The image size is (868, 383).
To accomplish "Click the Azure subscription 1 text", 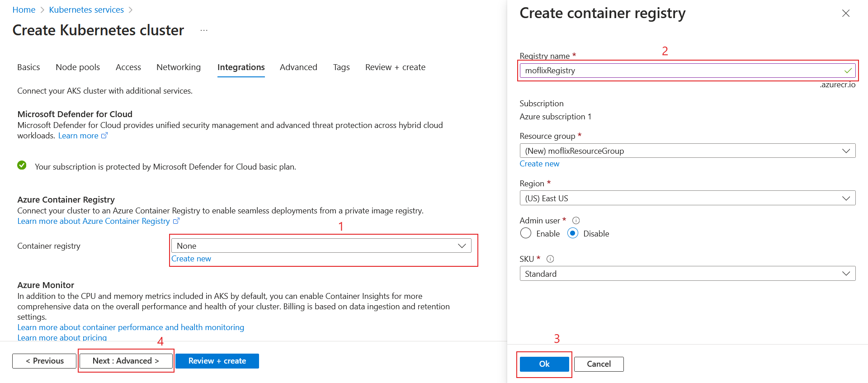I will point(555,117).
